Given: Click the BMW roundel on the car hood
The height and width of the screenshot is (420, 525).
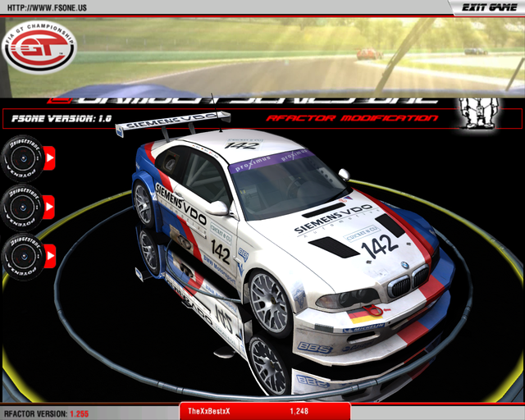Looking at the screenshot, I should click(404, 266).
